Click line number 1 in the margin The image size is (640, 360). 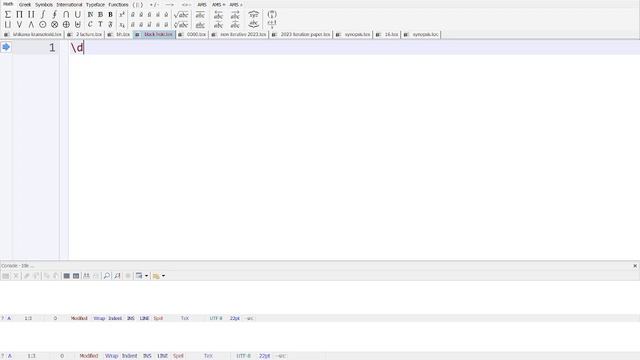[52, 48]
